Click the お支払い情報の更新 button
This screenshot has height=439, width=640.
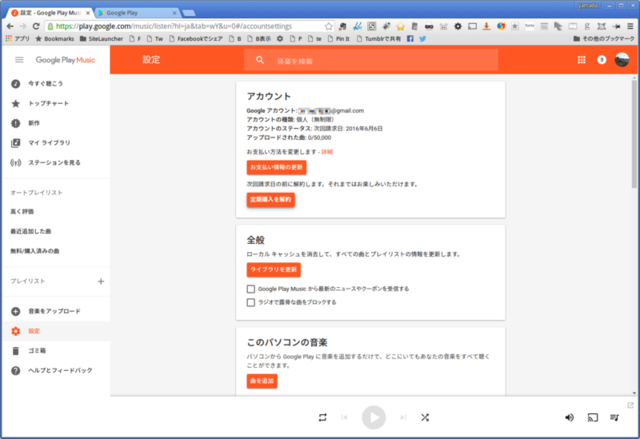pos(276,167)
